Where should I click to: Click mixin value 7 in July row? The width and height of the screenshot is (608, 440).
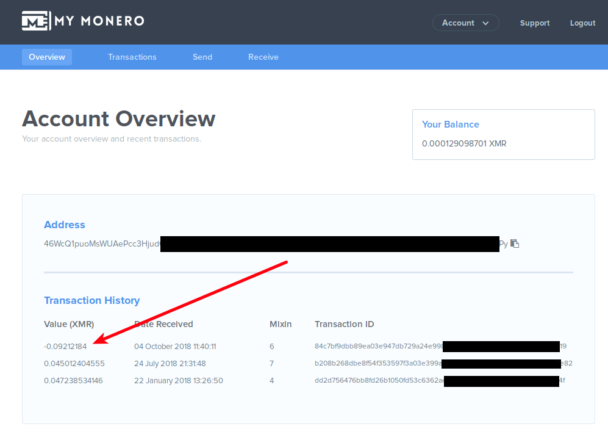coord(272,364)
